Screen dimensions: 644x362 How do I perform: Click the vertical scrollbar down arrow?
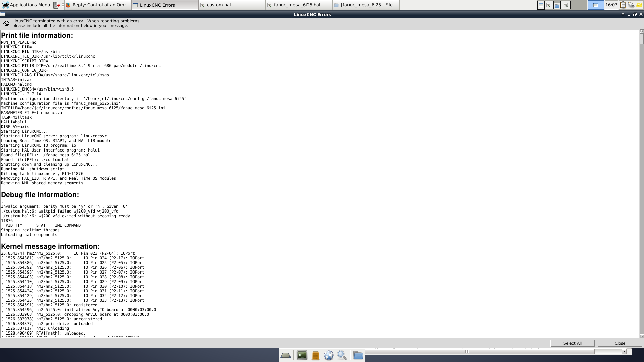click(642, 336)
